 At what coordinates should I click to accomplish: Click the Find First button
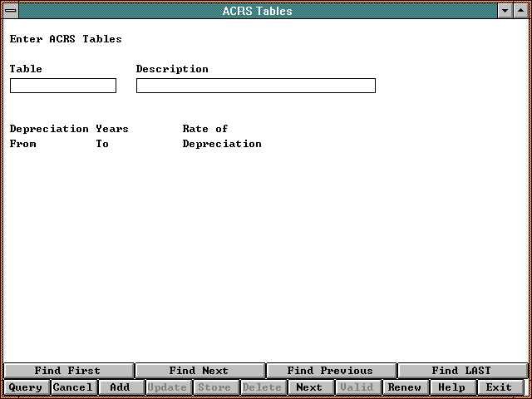67,371
